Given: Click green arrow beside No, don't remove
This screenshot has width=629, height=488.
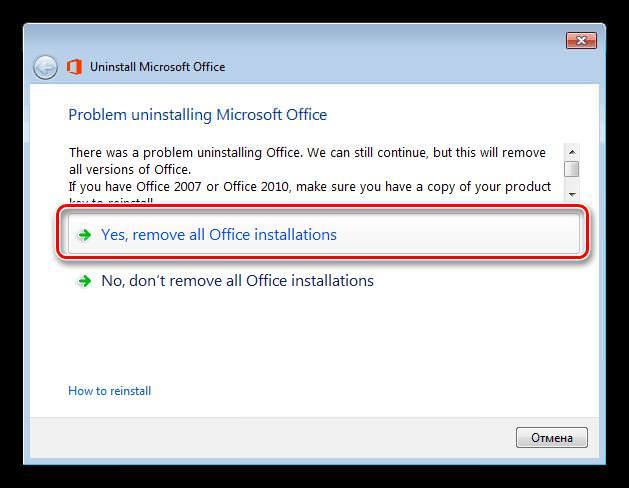Looking at the screenshot, I should pyautogui.click(x=85, y=281).
